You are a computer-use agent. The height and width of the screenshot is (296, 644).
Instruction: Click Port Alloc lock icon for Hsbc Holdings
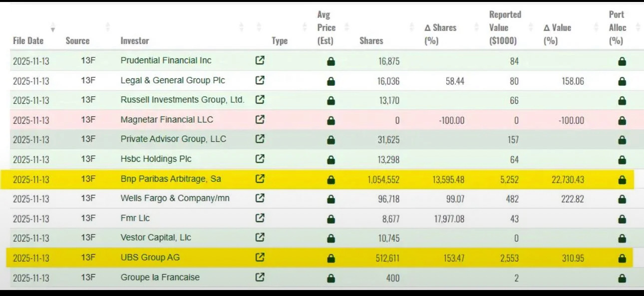point(622,160)
